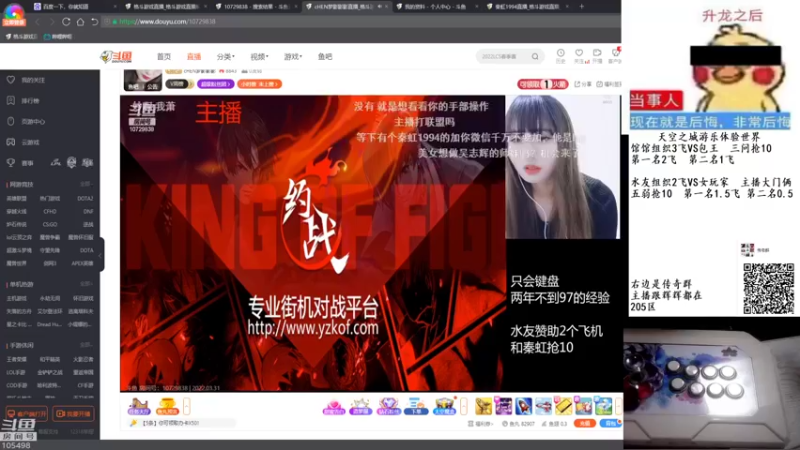Collapse the left sidebar with its side handle
The image size is (800, 450).
[x=102, y=254]
